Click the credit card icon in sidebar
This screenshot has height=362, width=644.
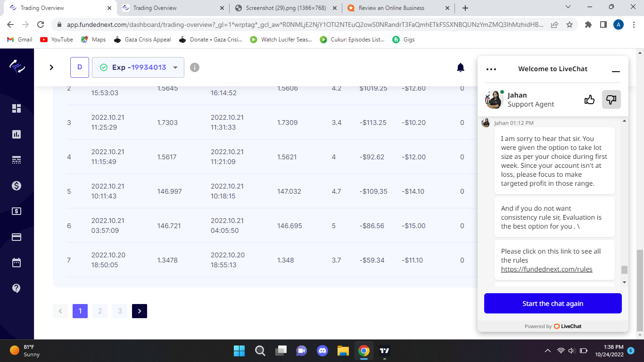(x=17, y=237)
